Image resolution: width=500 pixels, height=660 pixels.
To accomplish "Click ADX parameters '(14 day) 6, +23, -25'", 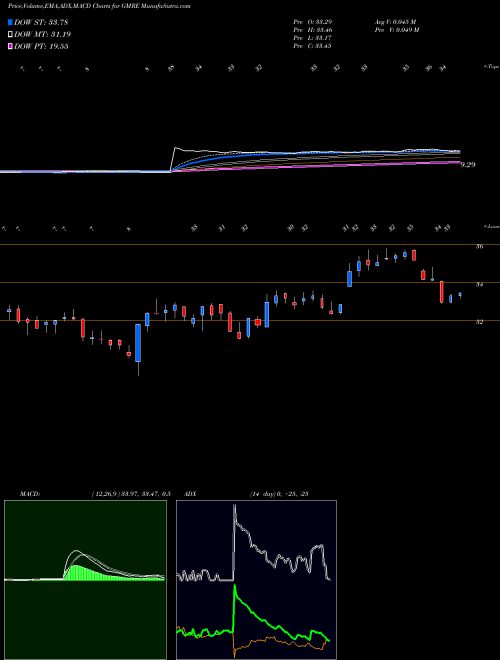I will pyautogui.click(x=279, y=494).
